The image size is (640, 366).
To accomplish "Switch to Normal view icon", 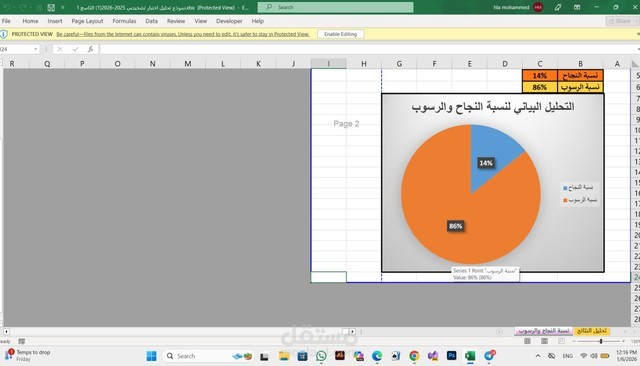I will coord(527,341).
